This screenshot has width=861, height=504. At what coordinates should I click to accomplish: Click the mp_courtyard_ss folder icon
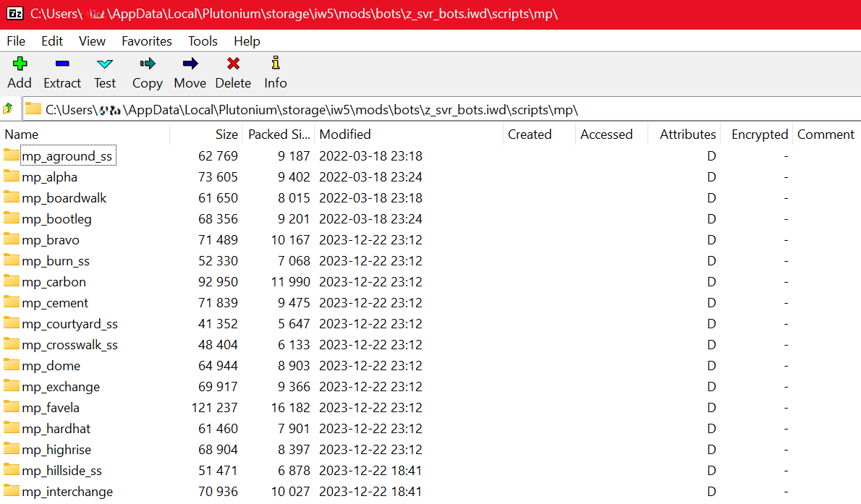click(12, 323)
